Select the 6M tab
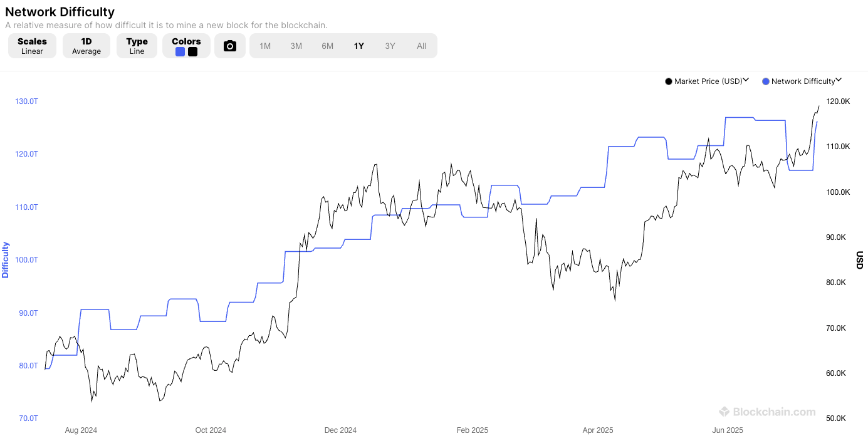The height and width of the screenshot is (436, 868). [x=327, y=45]
